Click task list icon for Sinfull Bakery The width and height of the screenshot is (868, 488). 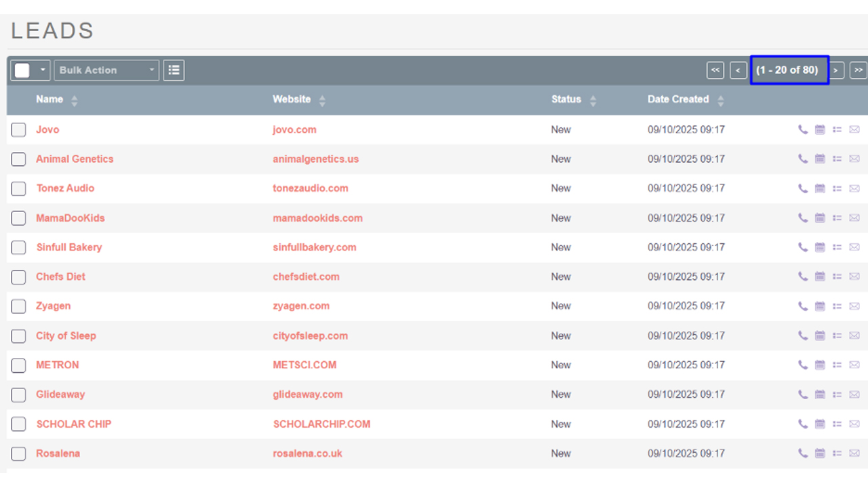[x=837, y=247]
